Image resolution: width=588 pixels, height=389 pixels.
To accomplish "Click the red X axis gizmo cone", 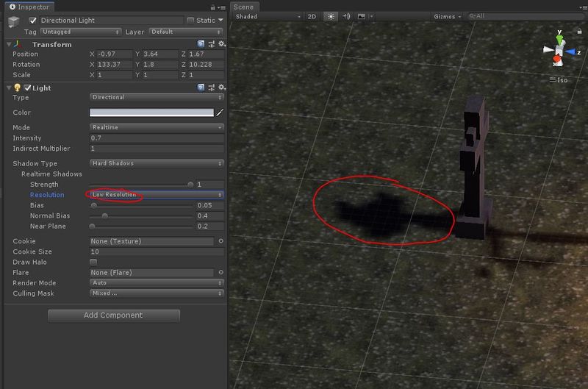I will pos(557,60).
